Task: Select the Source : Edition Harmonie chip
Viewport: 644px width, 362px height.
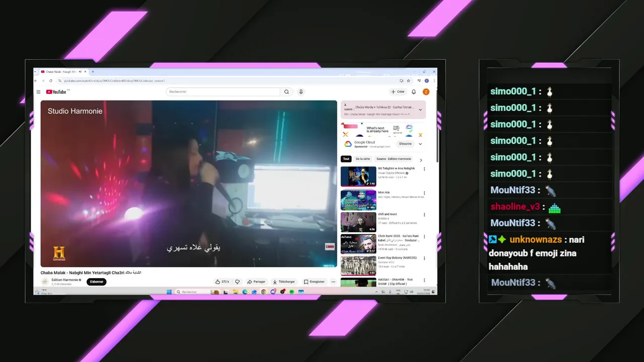Action: pos(393,159)
